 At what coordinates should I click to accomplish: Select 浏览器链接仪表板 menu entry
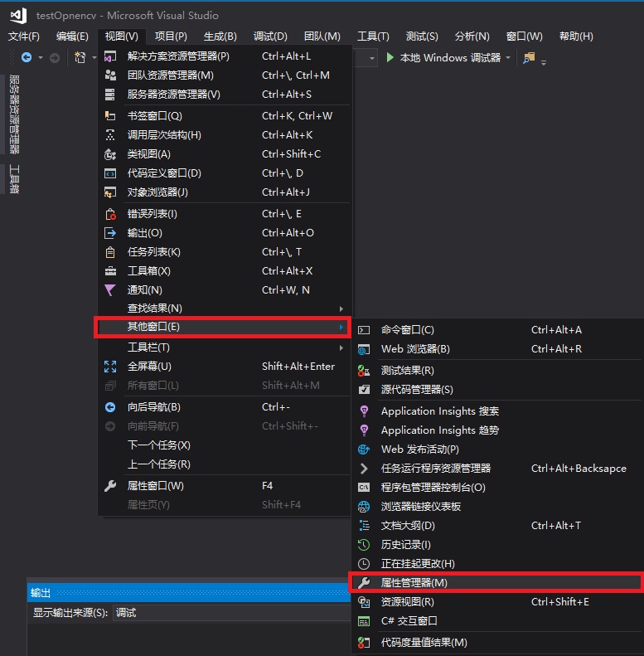pos(497,507)
